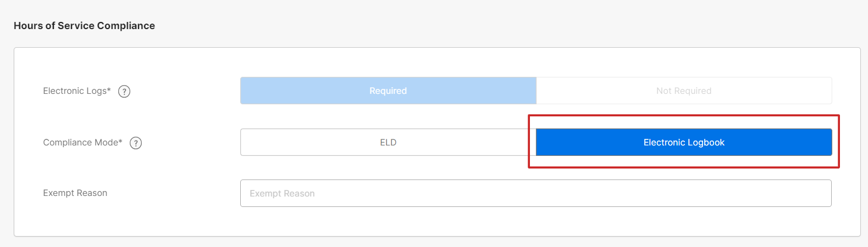The height and width of the screenshot is (247, 868).
Task: Show help info for Compliance Mode setting
Action: [136, 143]
